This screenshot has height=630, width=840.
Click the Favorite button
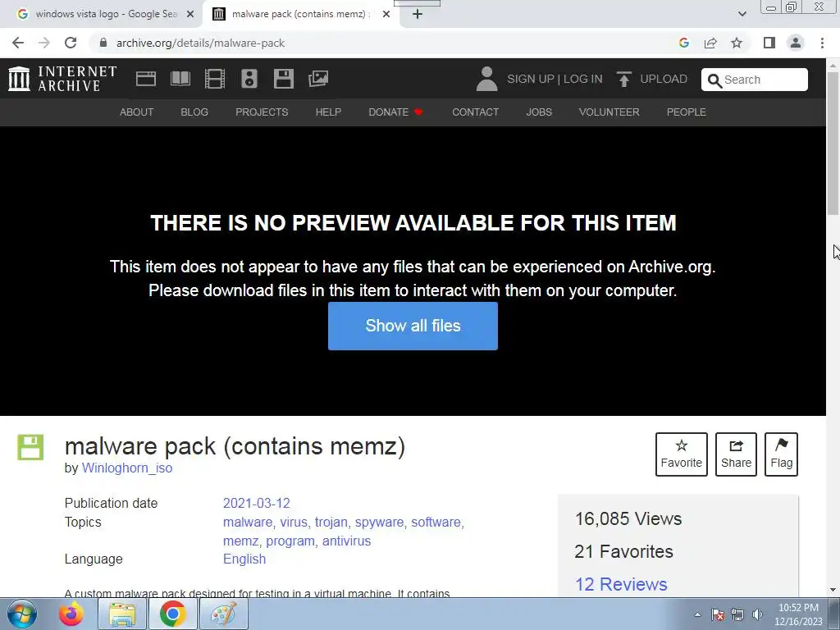click(682, 454)
